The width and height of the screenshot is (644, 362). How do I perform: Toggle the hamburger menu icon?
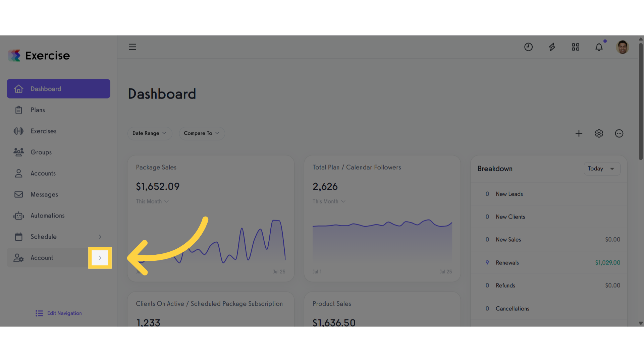(132, 47)
